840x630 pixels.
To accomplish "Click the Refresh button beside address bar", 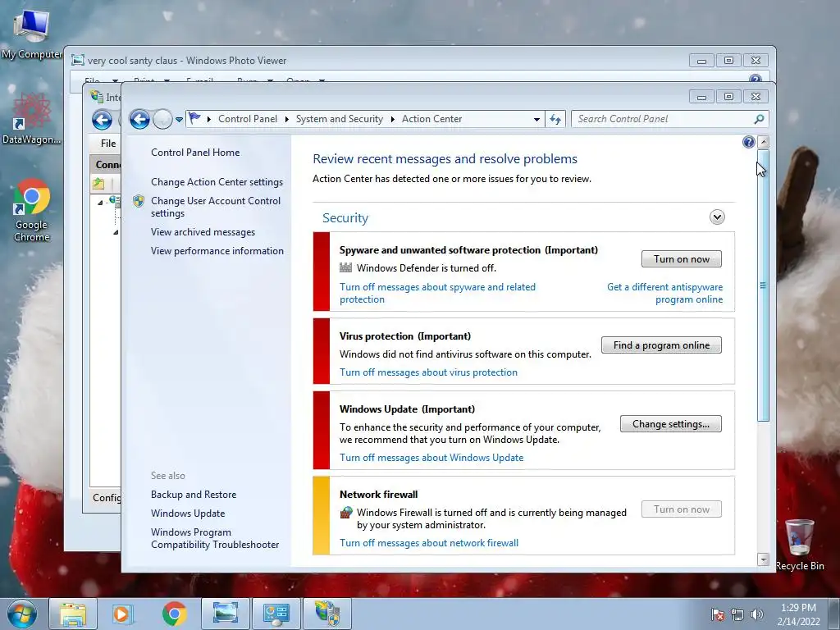I will pyautogui.click(x=555, y=119).
